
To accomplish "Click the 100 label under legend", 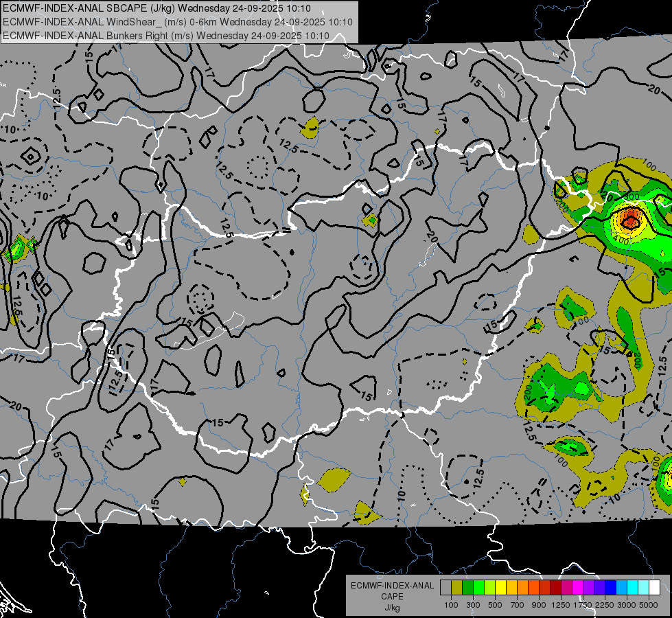I will click(x=451, y=605).
